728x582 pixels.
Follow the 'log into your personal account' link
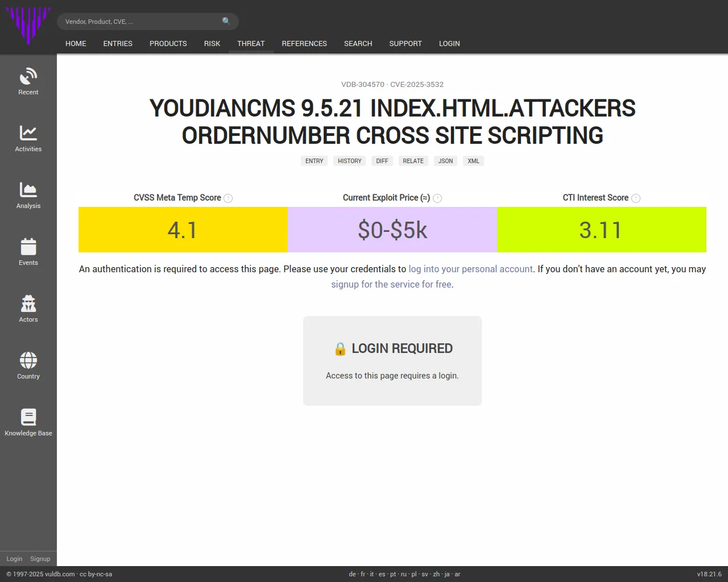tap(471, 269)
